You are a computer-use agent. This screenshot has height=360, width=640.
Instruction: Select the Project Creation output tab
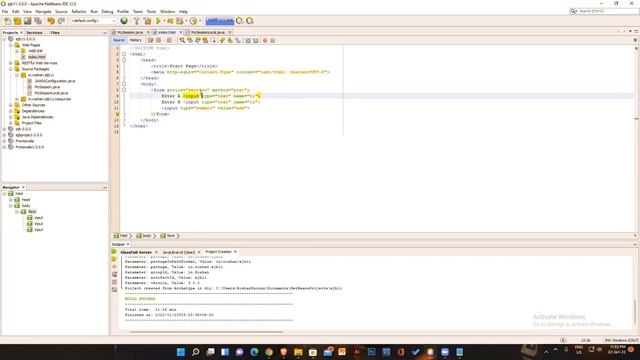click(218, 252)
